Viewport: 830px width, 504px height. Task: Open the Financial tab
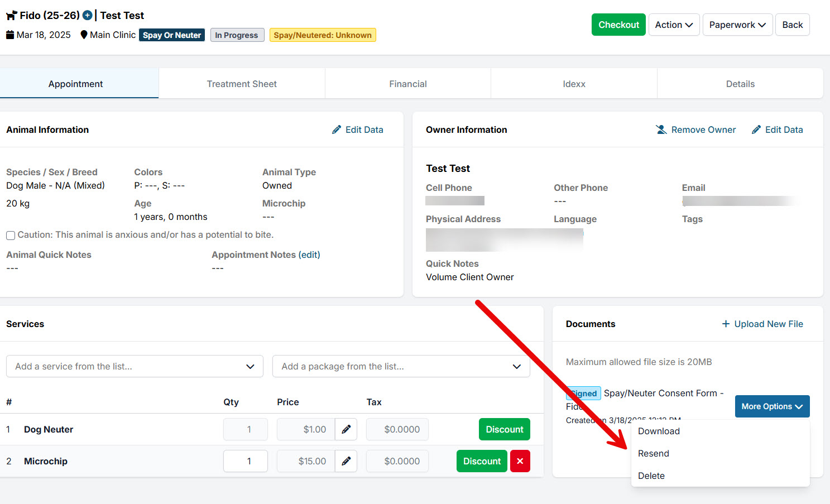coord(408,84)
